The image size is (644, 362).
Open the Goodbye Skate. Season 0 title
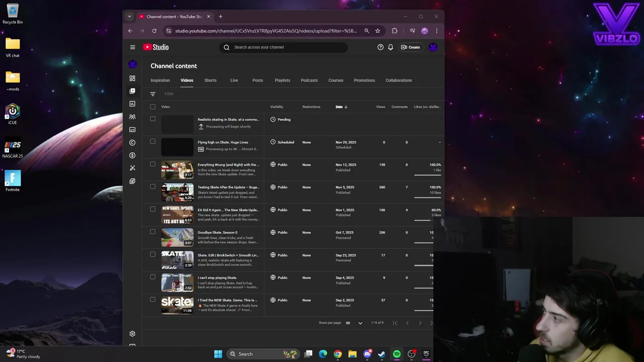click(x=217, y=232)
